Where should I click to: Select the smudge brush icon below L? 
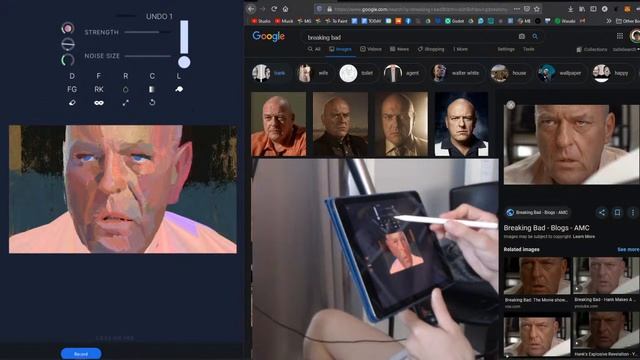point(179,89)
